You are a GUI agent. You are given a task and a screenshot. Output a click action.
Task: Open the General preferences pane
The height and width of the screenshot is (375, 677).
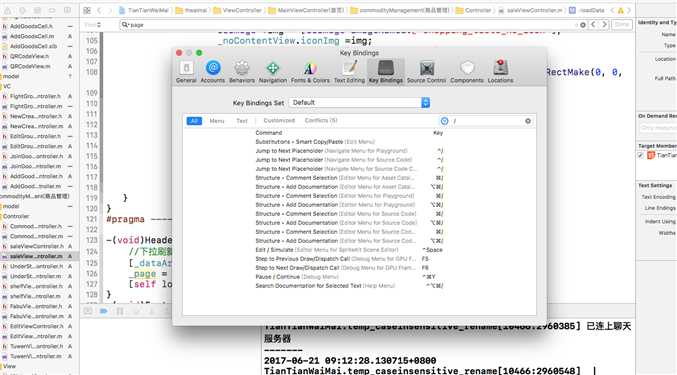(186, 72)
